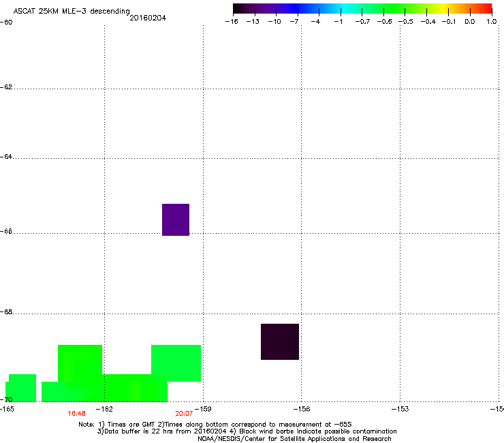Image resolution: width=504 pixels, height=443 pixels.
Task: Click the -13 colorbar label
Action: pyautogui.click(x=253, y=22)
